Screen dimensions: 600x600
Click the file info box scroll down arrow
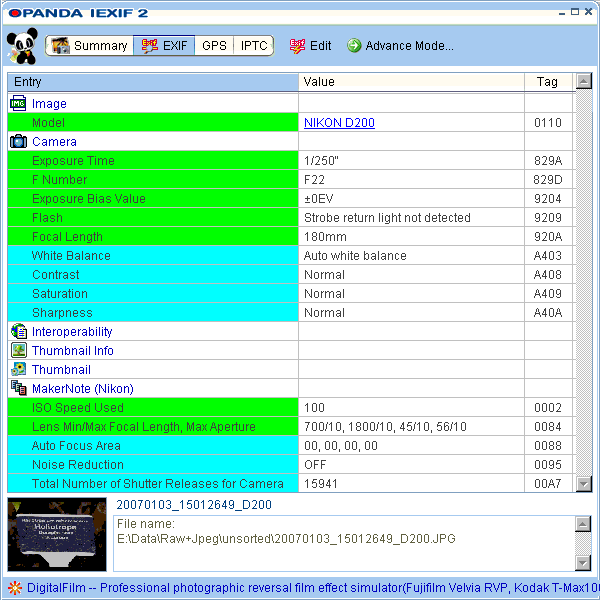[x=583, y=562]
